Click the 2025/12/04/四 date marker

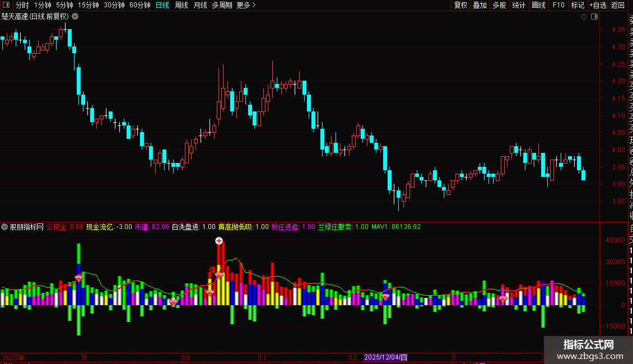385,357
